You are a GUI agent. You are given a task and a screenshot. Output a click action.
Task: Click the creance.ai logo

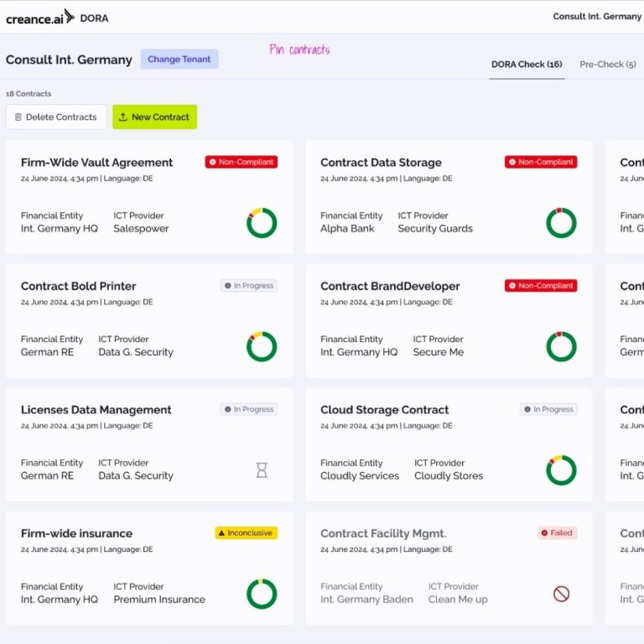[40, 18]
